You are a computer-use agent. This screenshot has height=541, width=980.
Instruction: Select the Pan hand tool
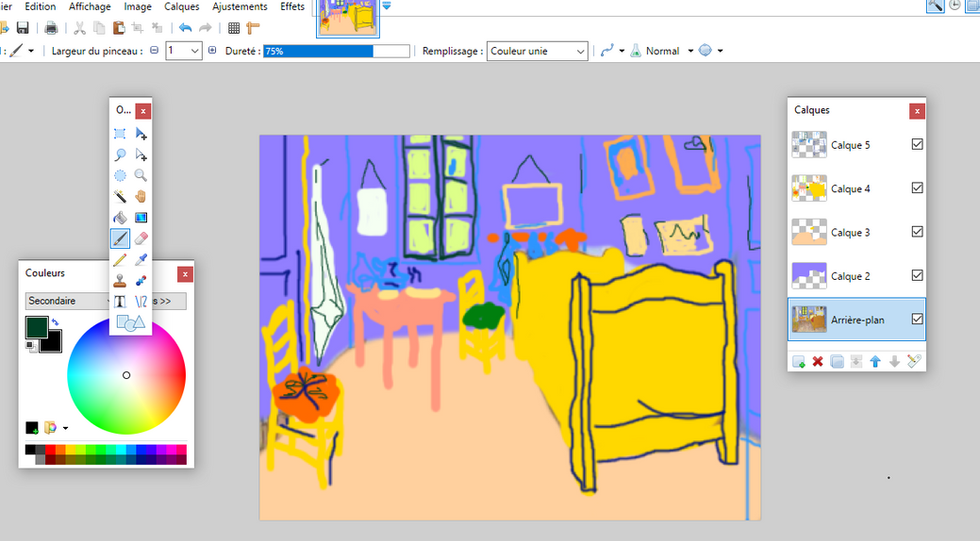141,196
